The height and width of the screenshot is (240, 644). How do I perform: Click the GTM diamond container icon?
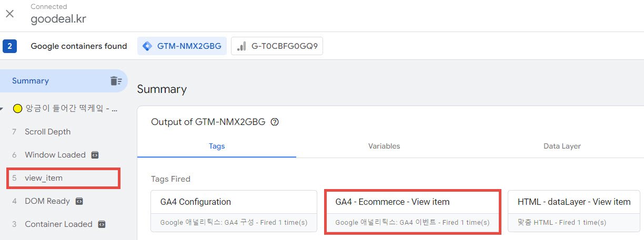[147, 46]
